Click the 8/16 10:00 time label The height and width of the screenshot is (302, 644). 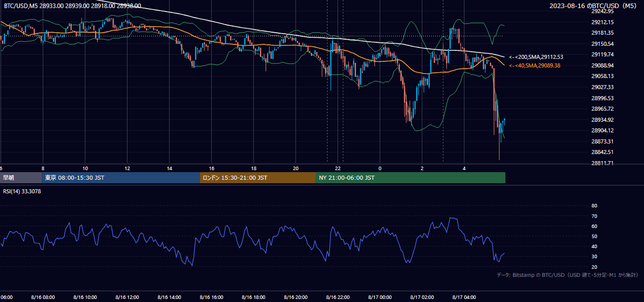[x=85, y=297]
